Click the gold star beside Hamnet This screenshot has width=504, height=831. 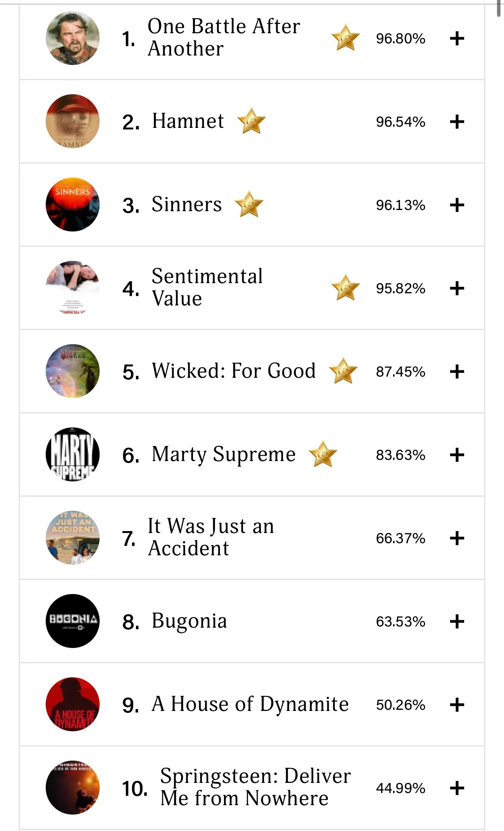(x=251, y=121)
